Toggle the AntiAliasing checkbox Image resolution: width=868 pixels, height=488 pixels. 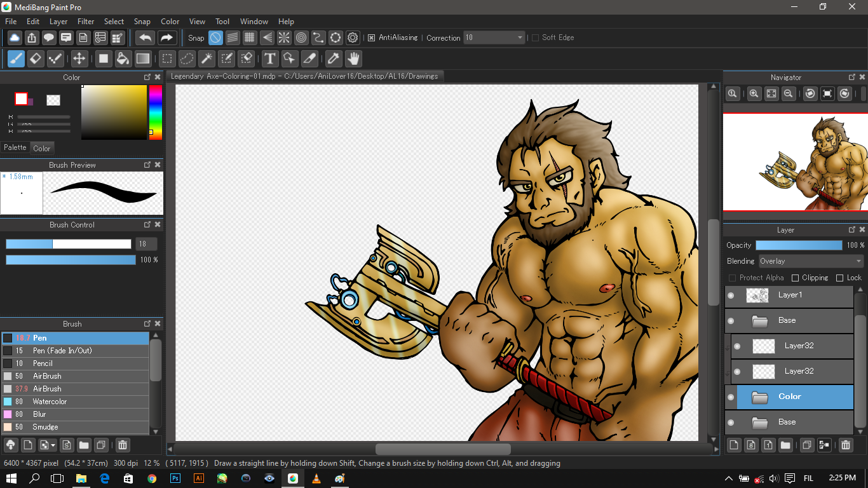tap(372, 37)
